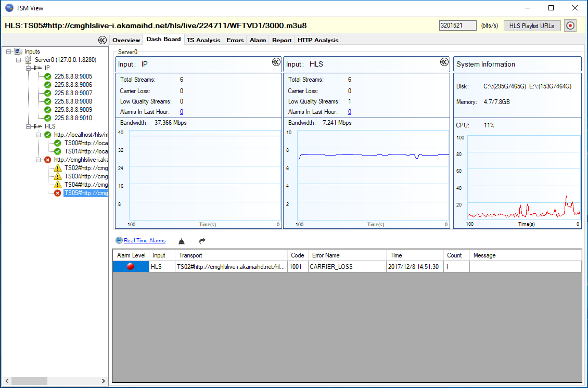Clear the alarm list with the broom icon
588x388 pixels.
pyautogui.click(x=182, y=240)
